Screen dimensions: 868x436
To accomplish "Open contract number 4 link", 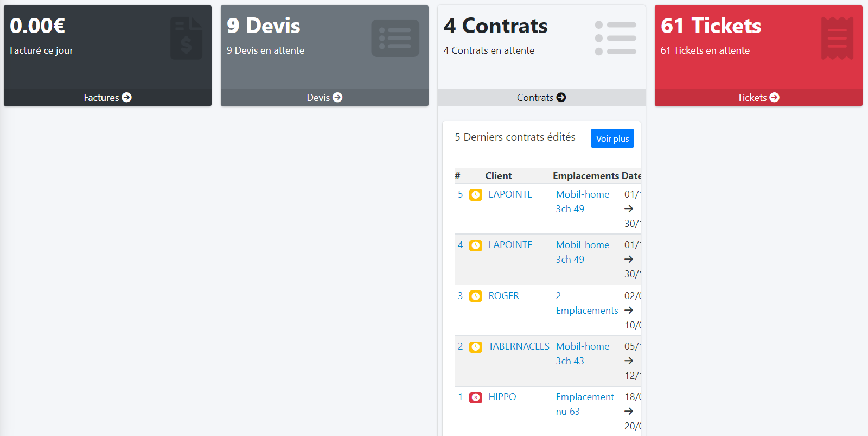I will click(460, 245).
